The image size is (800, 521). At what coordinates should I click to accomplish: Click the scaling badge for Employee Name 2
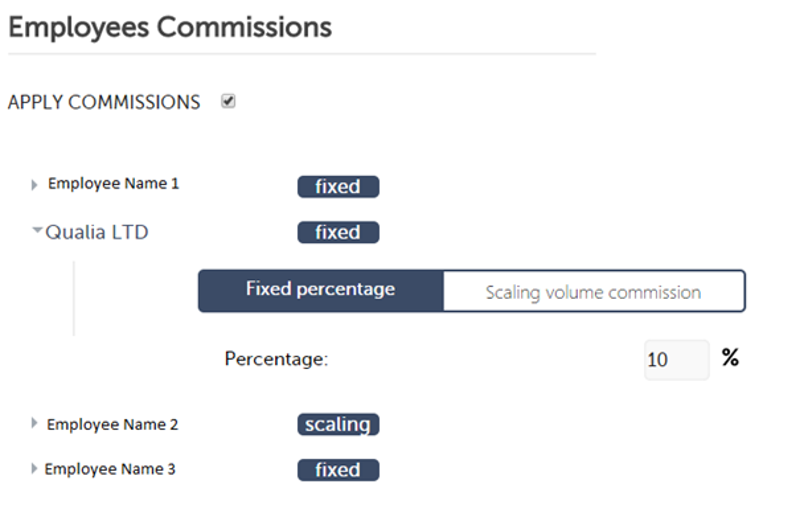(x=338, y=424)
